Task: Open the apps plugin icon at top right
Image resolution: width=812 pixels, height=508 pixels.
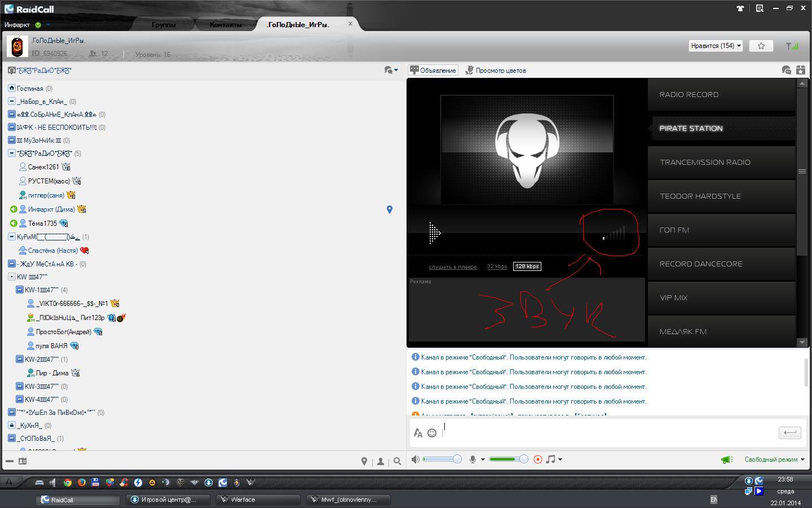Action: pos(801,70)
